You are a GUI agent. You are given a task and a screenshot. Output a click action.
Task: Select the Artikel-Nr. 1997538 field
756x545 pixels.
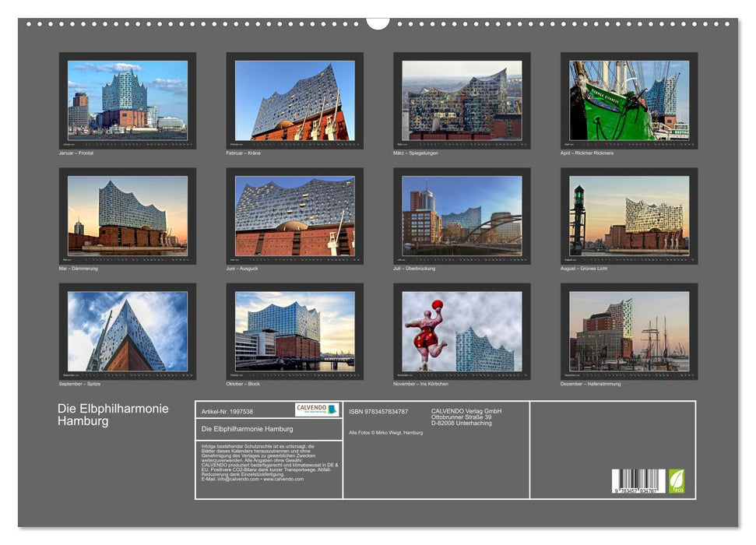(x=226, y=410)
